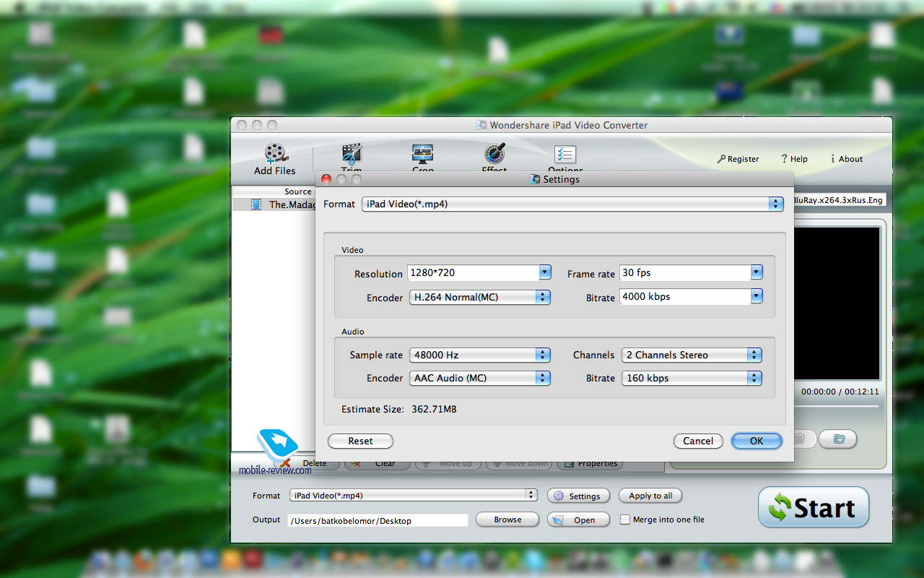
Task: Open the Channels 2 Channels Stereo dropdown
Action: (692, 355)
